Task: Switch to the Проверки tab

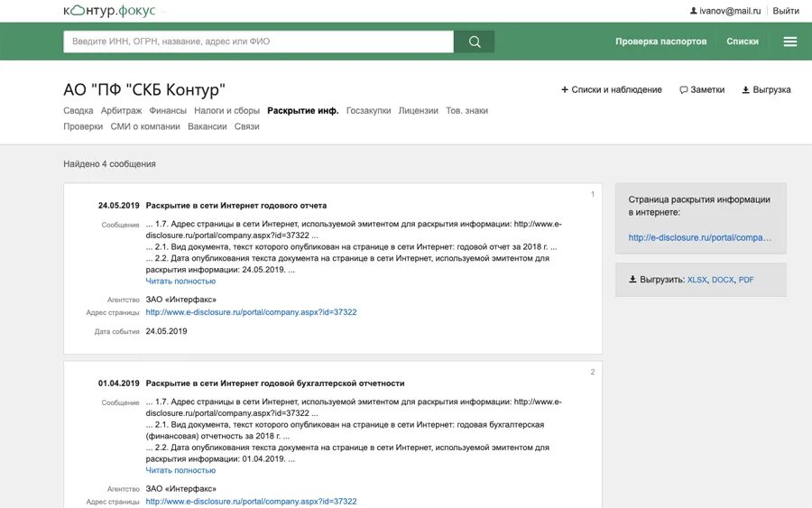Action: click(x=83, y=126)
